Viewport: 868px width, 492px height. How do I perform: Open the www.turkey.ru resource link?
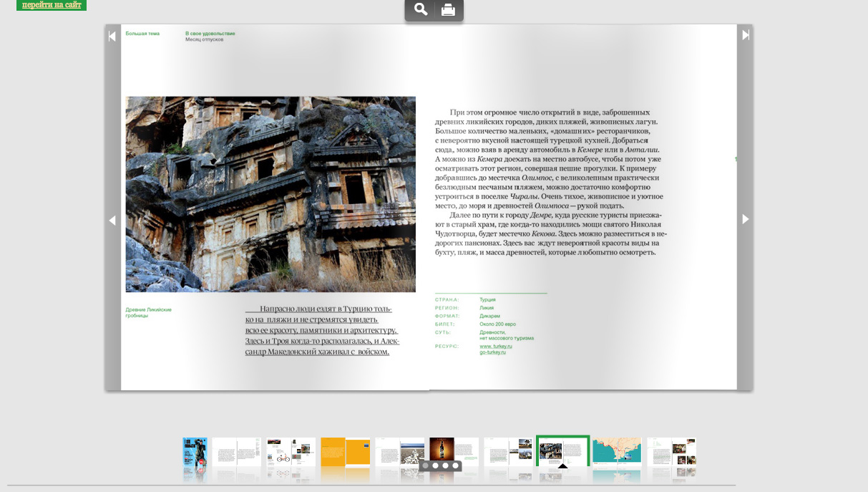[x=496, y=347]
